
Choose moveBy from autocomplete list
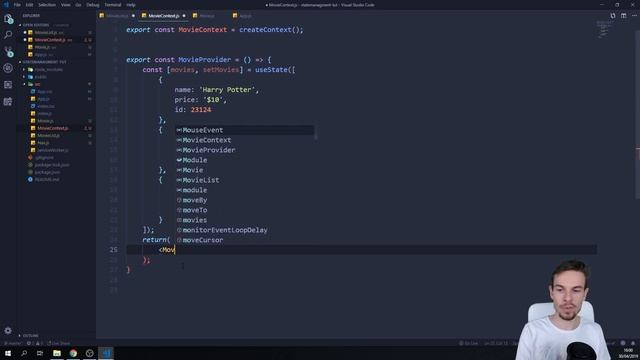coord(245,200)
